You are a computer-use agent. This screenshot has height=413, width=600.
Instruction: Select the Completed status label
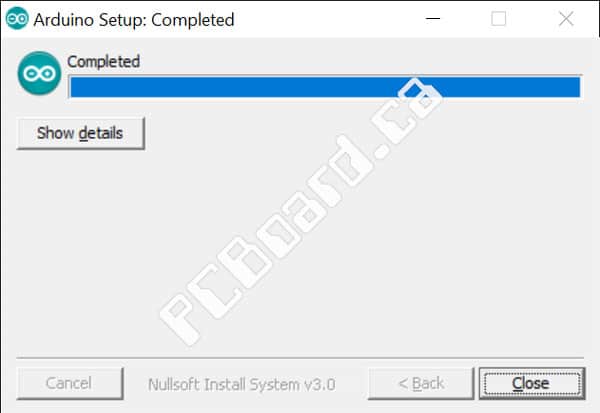(x=103, y=62)
